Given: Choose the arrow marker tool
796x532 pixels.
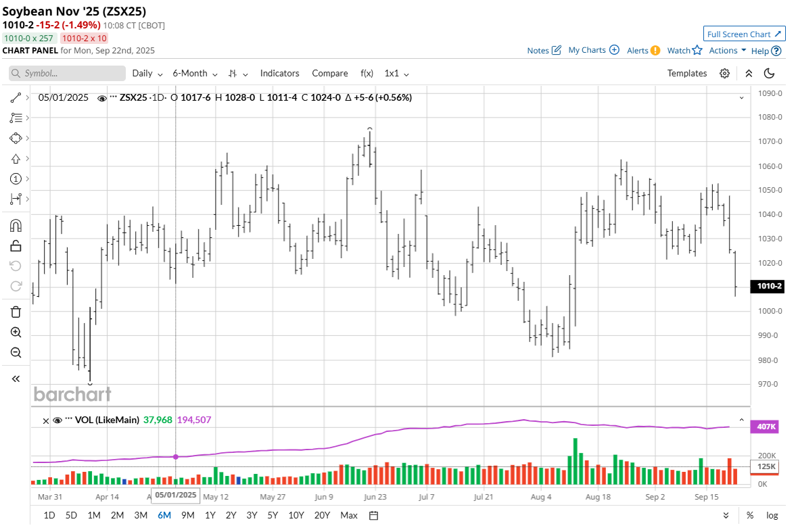Looking at the screenshot, I should pos(16,159).
